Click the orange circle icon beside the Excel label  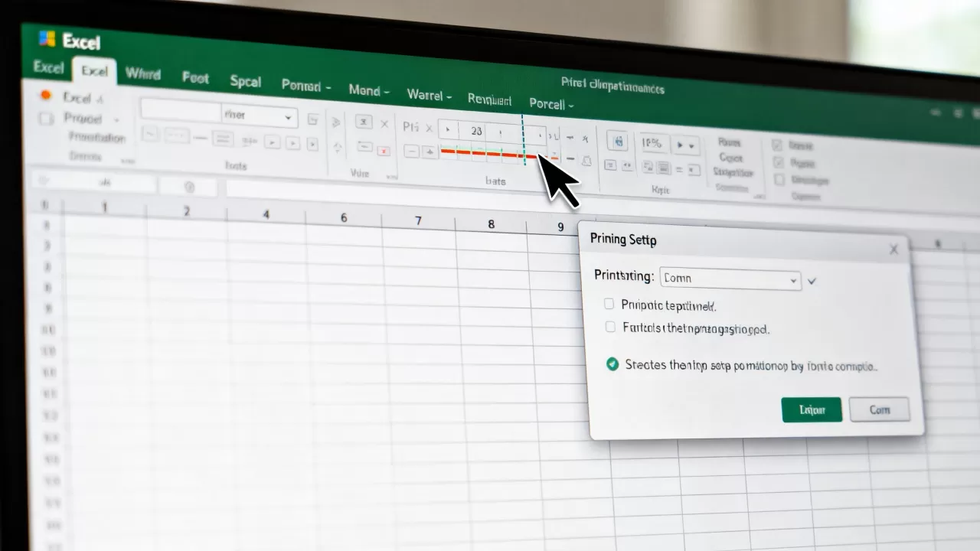coord(45,95)
